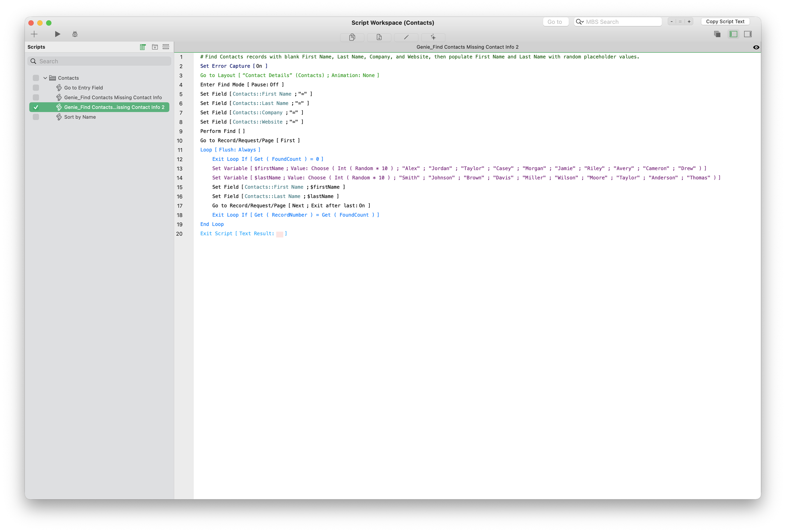Image resolution: width=786 pixels, height=532 pixels.
Task: Check the Go to Entry Field checkbox
Action: click(x=36, y=88)
